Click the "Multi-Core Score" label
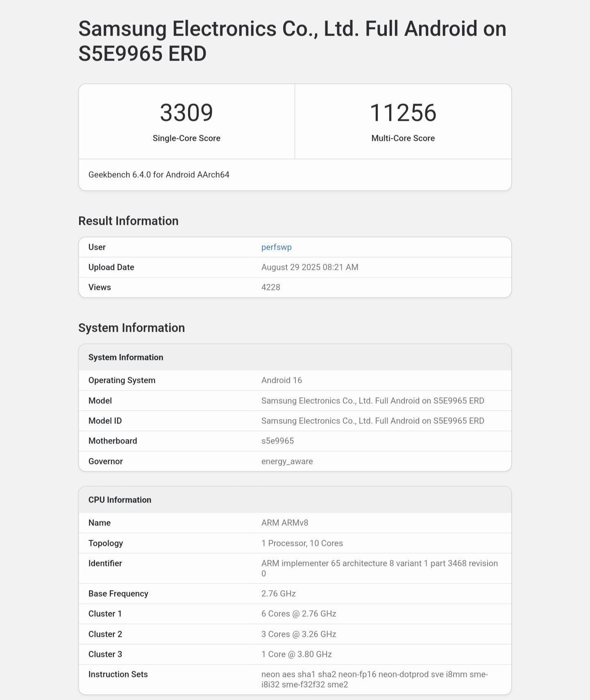 pos(403,138)
